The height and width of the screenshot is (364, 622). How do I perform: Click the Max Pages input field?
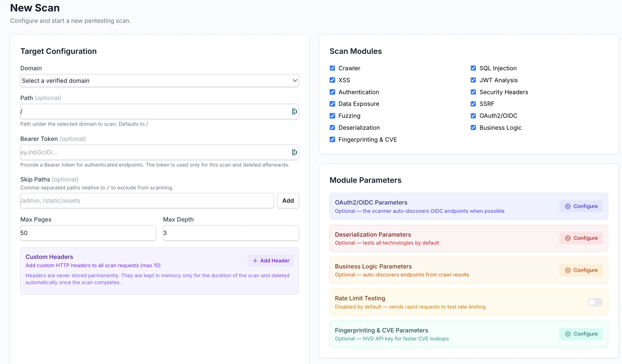click(x=88, y=233)
